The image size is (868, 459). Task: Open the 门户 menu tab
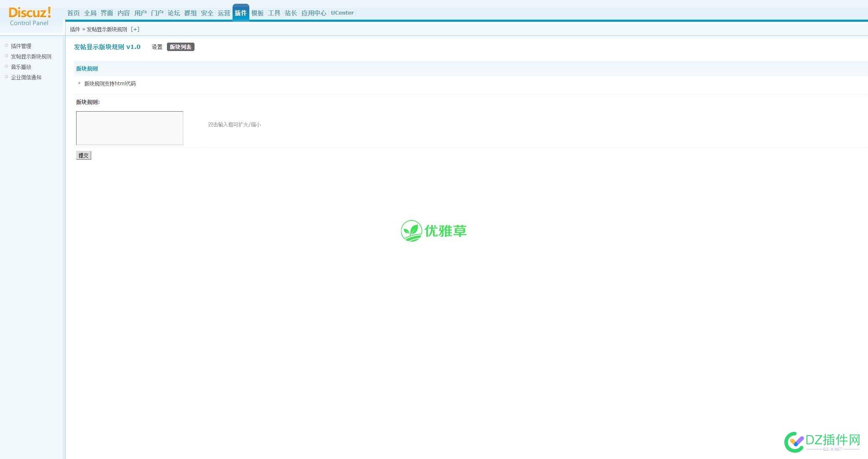(x=157, y=13)
